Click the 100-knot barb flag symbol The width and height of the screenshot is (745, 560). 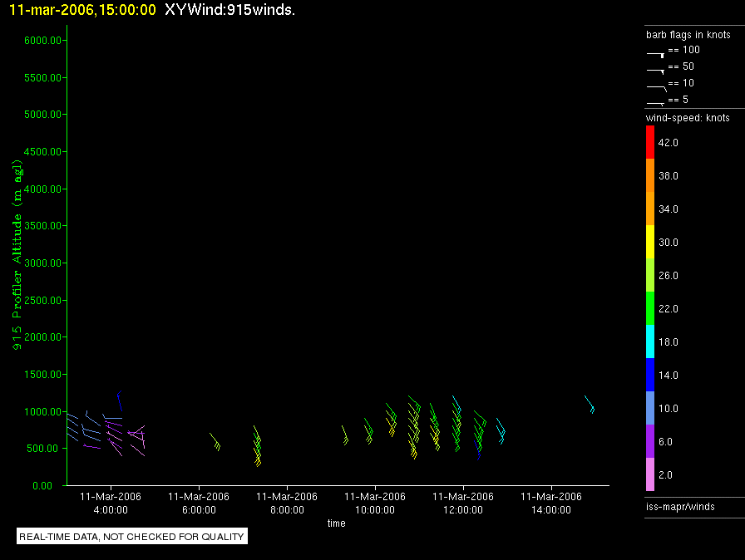(x=655, y=55)
